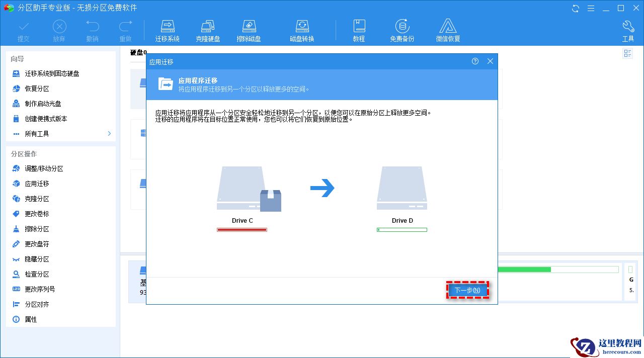The image size is (644, 358).
Task: Expand the 所有工具 sidebar entry
Action: pos(36,133)
